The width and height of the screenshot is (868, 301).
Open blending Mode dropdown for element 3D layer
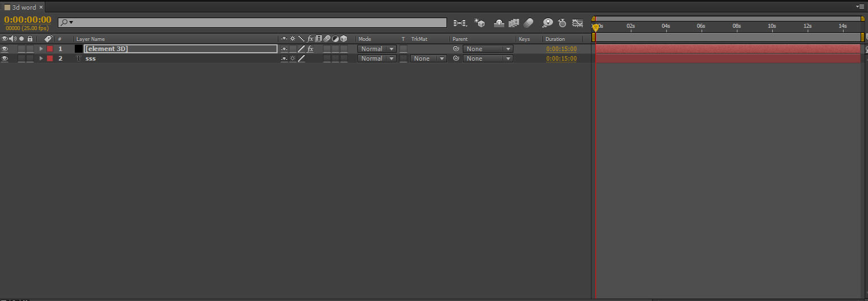click(377, 49)
